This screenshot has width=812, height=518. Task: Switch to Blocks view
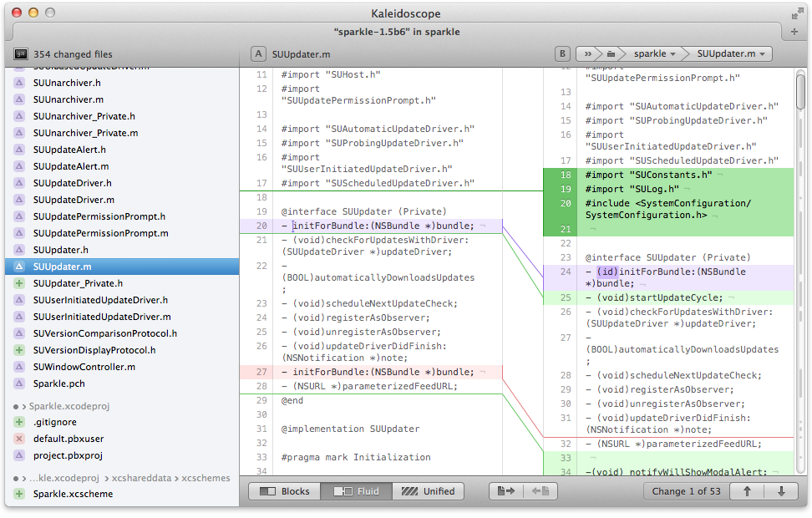(x=284, y=491)
